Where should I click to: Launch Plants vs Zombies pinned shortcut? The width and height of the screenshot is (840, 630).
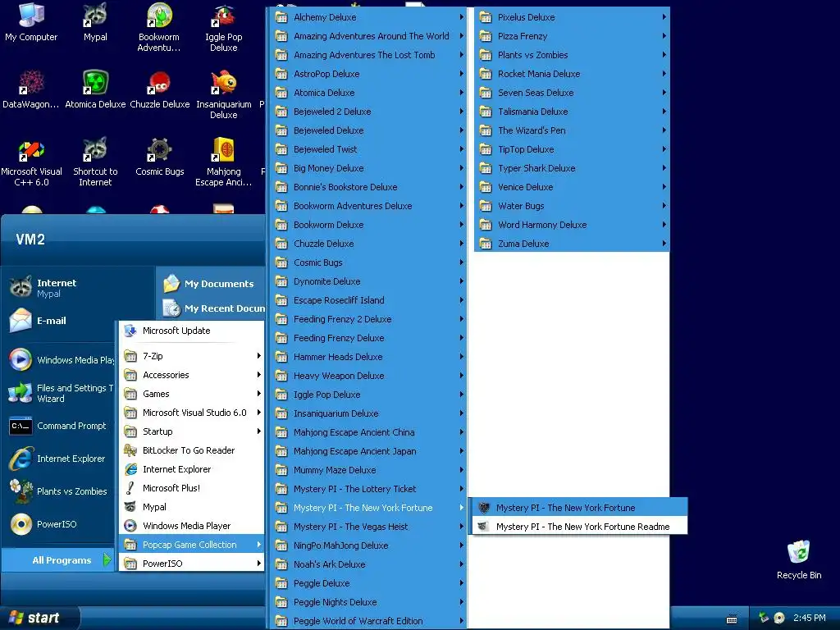point(60,491)
